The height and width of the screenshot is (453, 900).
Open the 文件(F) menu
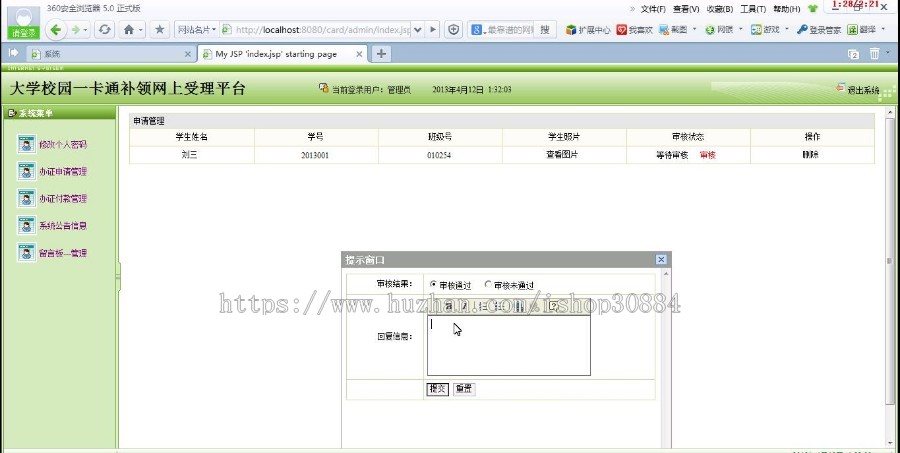pyautogui.click(x=653, y=9)
